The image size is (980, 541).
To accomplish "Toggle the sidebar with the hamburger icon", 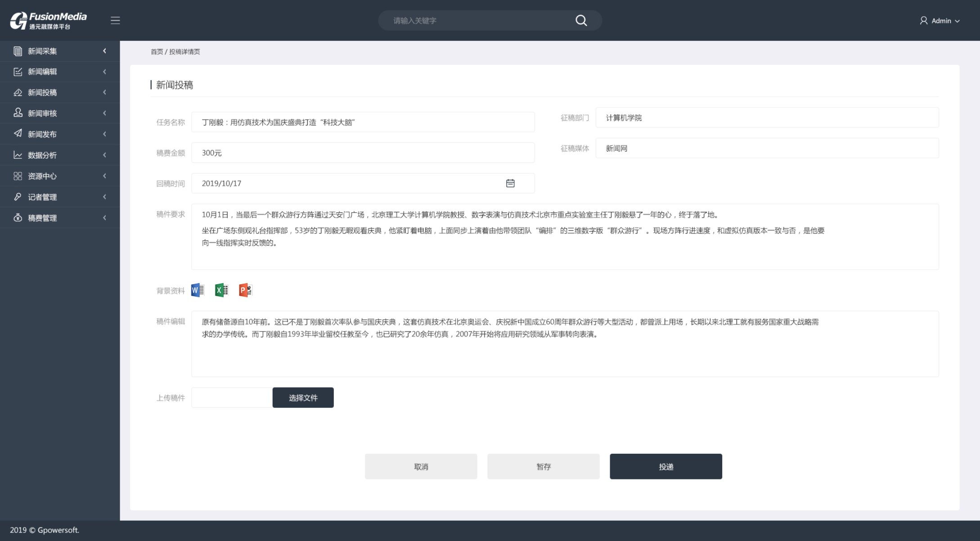I will coord(115,20).
